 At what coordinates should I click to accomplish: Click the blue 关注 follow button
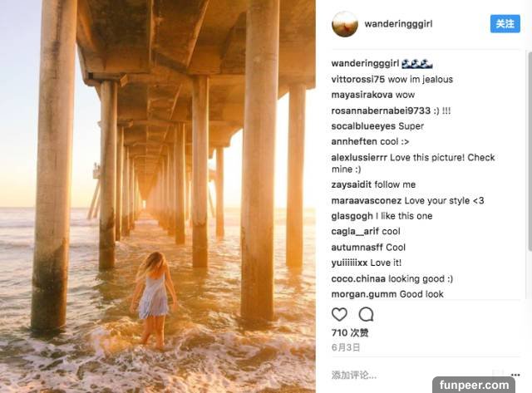[x=505, y=24]
